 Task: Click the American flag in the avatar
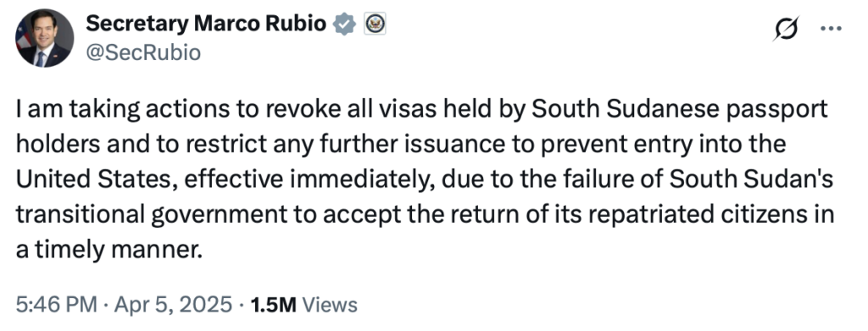pyautogui.click(x=23, y=36)
